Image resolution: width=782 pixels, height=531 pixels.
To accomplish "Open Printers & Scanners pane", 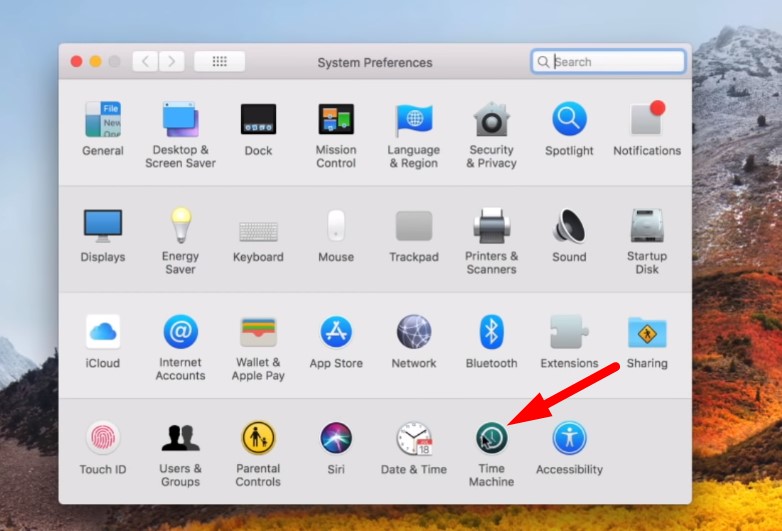I will click(x=491, y=227).
